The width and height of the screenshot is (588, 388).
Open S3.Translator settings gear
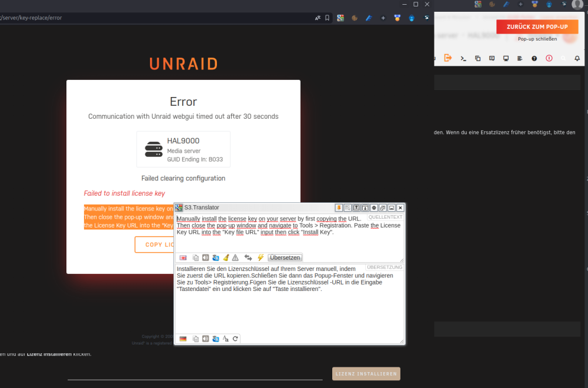374,208
